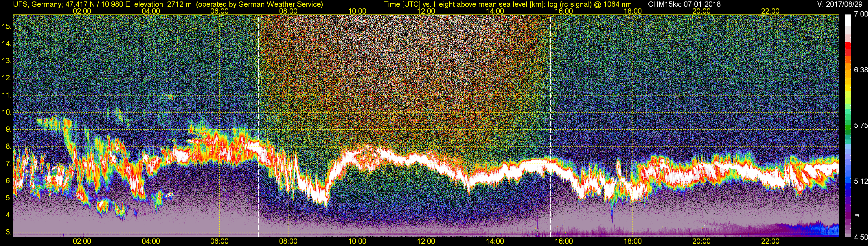This screenshot has height=246, width=868.
Task: Click the 18:00 label on the top time axis
Action: [632, 11]
